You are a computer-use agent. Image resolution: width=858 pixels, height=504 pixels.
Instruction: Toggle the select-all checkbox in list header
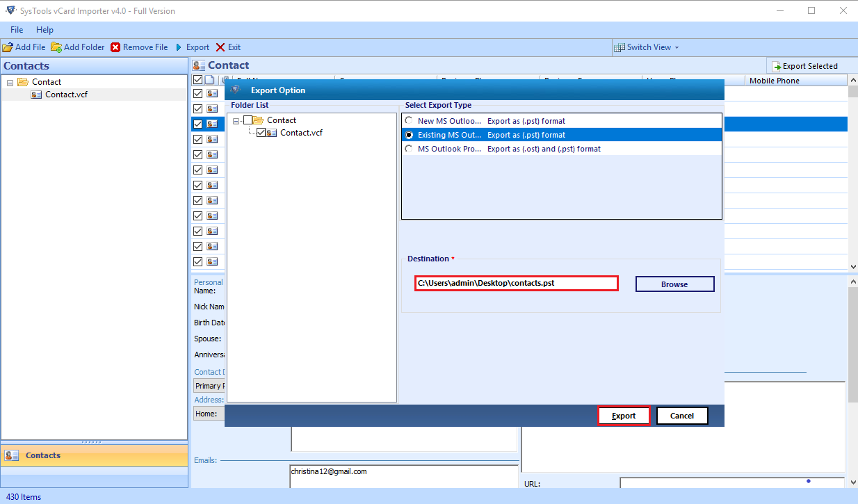tap(197, 81)
